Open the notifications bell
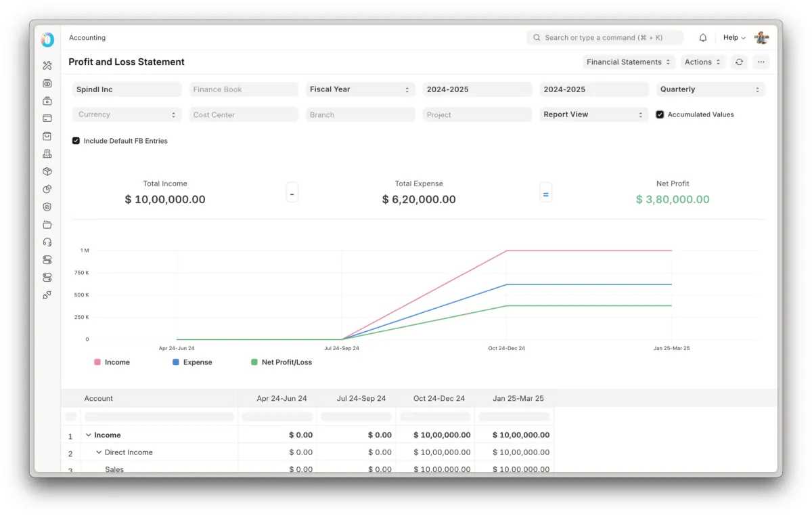 pos(703,38)
